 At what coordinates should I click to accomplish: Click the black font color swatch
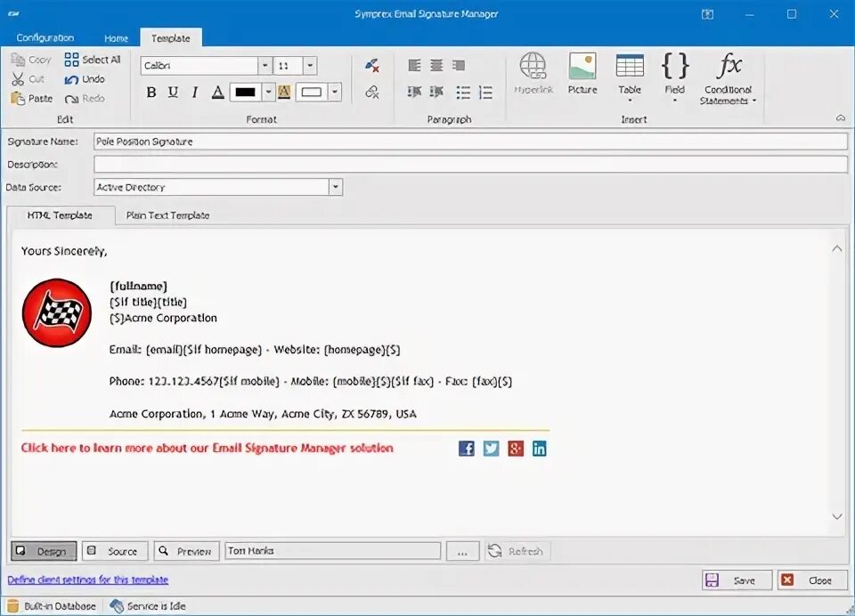coord(246,92)
